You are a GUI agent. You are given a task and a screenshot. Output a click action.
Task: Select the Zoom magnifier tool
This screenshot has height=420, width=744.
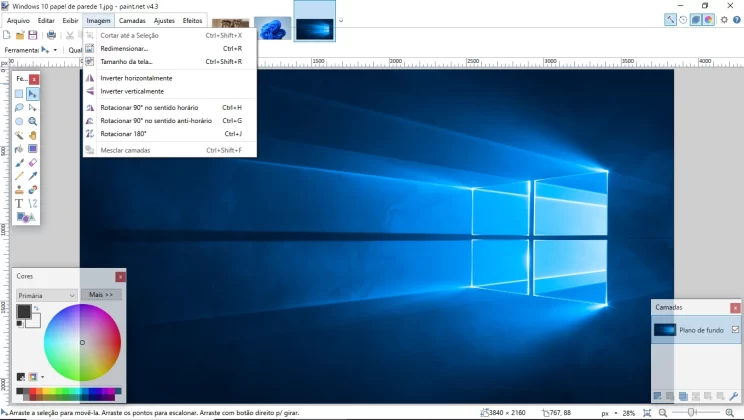[33, 121]
